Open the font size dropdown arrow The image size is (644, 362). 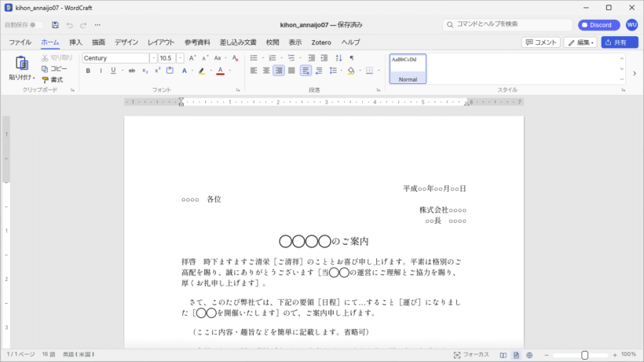tap(180, 58)
